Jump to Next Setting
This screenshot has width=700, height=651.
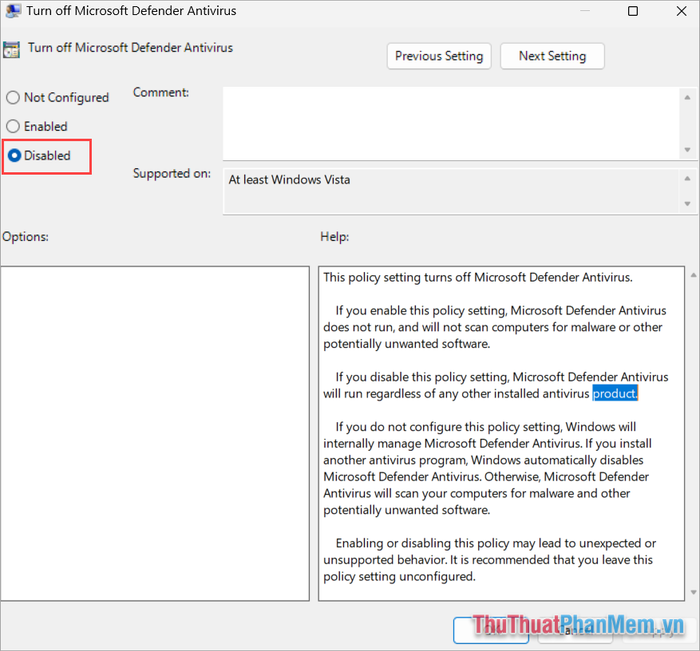[552, 56]
